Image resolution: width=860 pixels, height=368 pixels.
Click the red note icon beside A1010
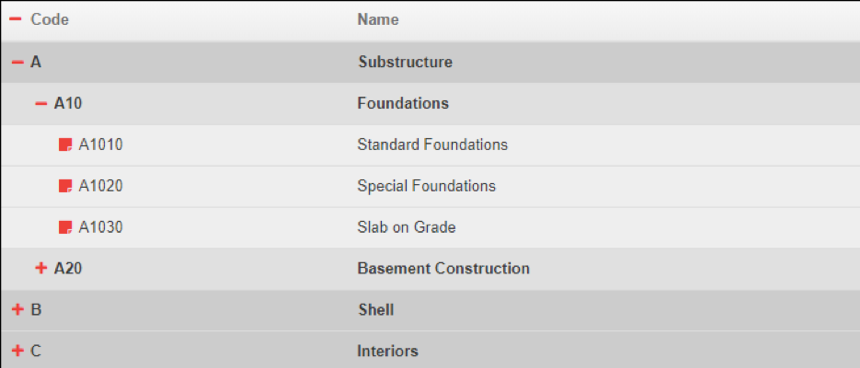click(65, 145)
